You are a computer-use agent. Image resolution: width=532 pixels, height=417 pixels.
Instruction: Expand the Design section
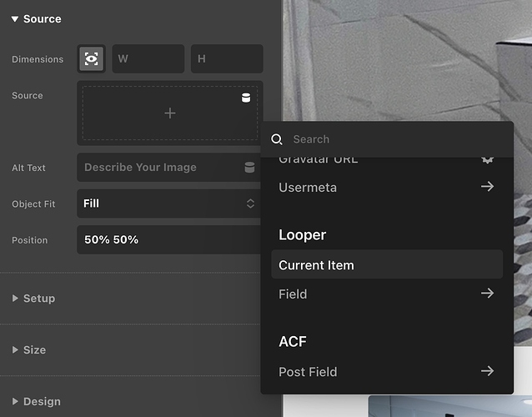15,402
